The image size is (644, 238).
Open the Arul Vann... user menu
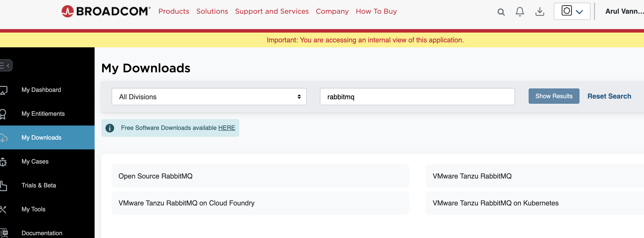(x=624, y=12)
